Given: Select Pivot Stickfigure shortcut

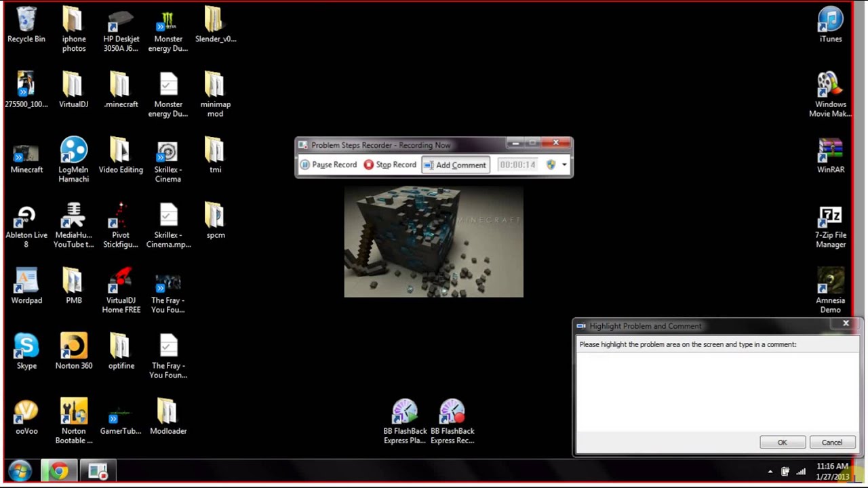Looking at the screenshot, I should click(x=121, y=226).
